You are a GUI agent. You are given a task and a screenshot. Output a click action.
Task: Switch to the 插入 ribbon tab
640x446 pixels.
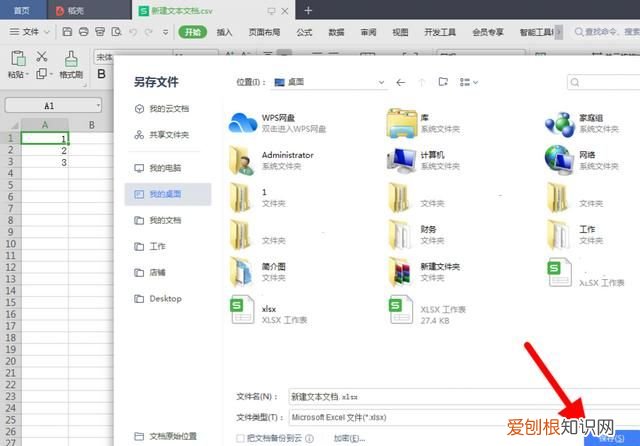(224, 32)
